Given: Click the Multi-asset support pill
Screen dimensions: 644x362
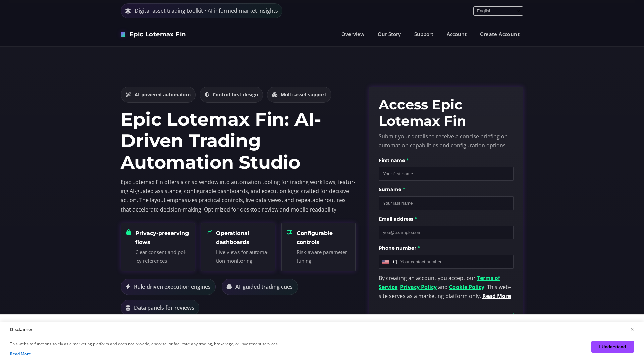Looking at the screenshot, I should point(299,95).
